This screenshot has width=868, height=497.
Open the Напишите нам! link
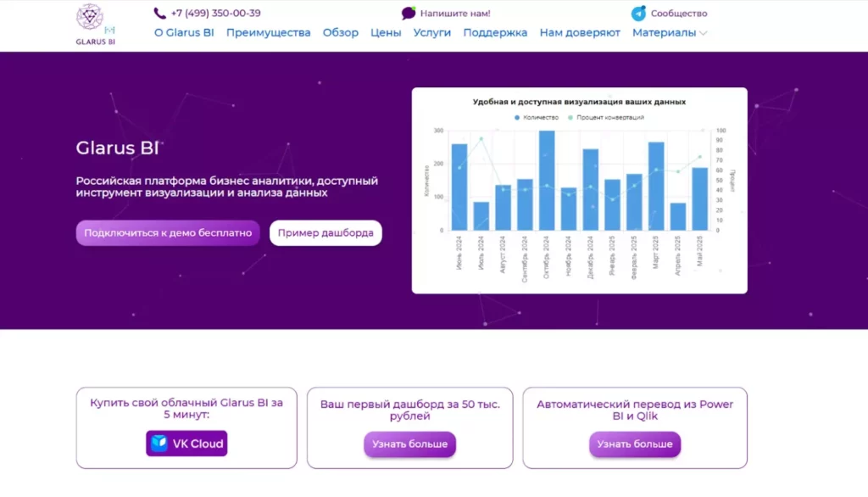coord(455,14)
